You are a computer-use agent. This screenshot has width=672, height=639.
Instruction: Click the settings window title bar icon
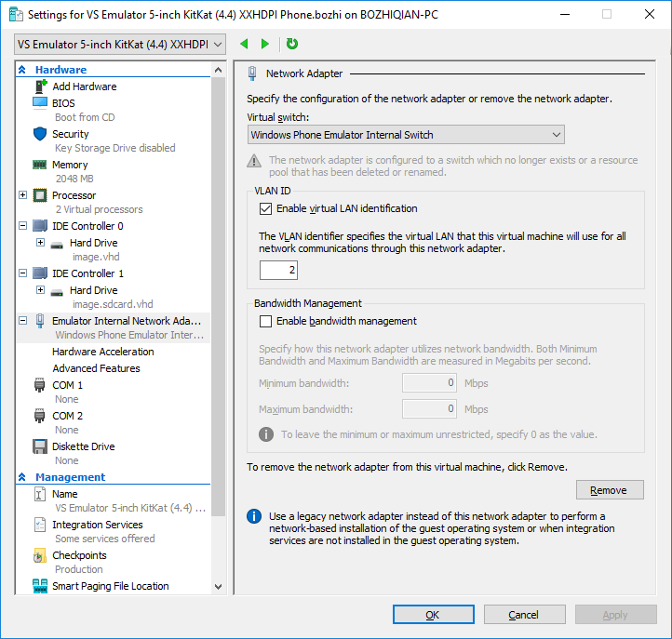point(16,15)
